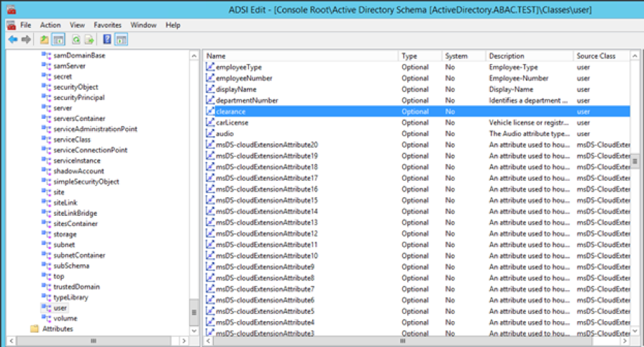Select the typeLibrary tree item

click(71, 297)
